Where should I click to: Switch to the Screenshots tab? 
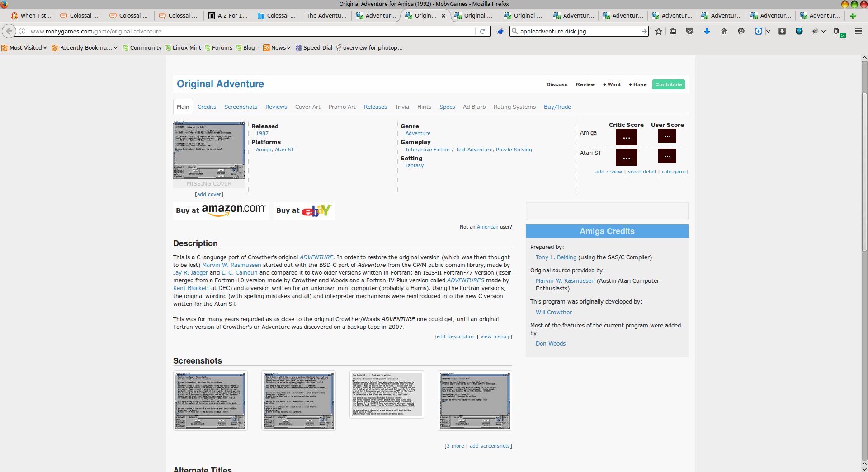[241, 107]
